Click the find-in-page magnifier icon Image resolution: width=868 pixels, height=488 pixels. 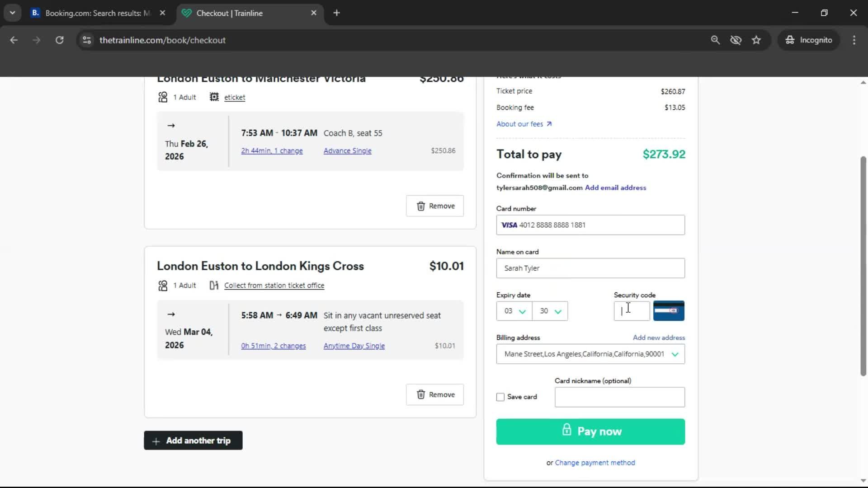click(x=715, y=40)
